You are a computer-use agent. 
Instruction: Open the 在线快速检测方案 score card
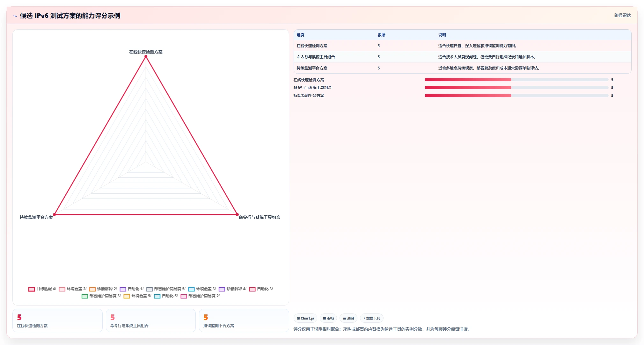(x=57, y=320)
